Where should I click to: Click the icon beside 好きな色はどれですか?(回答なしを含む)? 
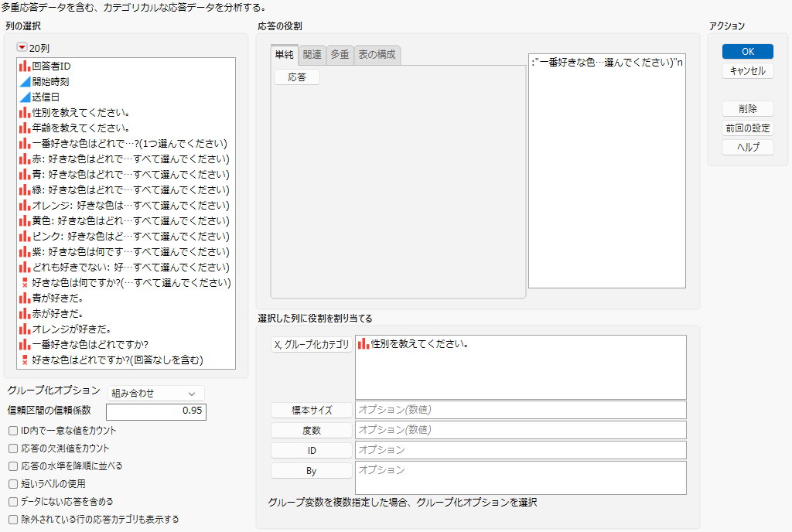[25, 360]
